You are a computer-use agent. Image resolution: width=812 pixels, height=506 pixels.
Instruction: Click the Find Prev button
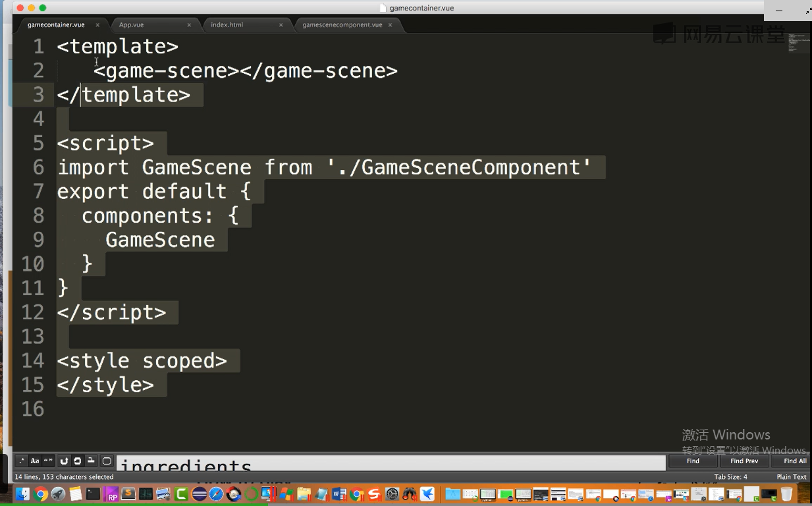coord(744,461)
